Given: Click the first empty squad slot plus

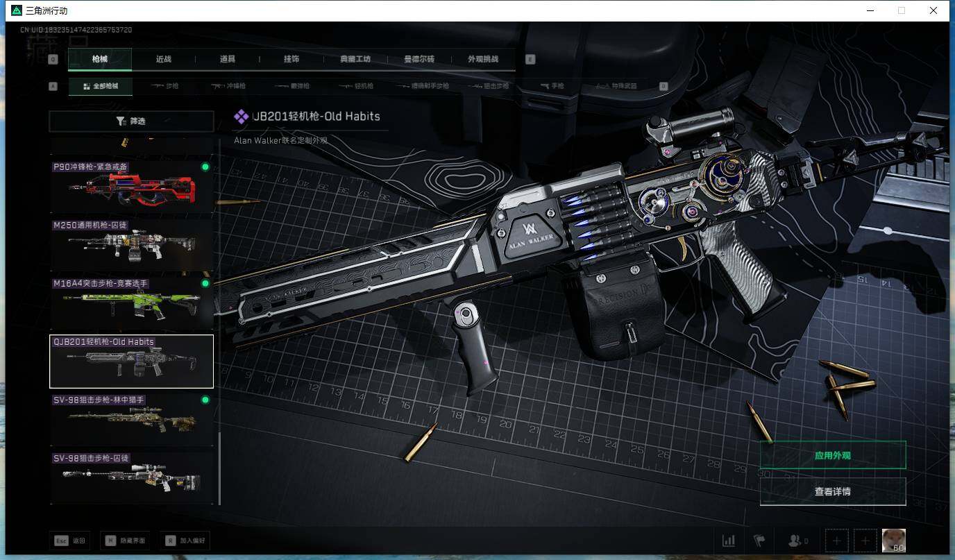Looking at the screenshot, I should coord(837,541).
